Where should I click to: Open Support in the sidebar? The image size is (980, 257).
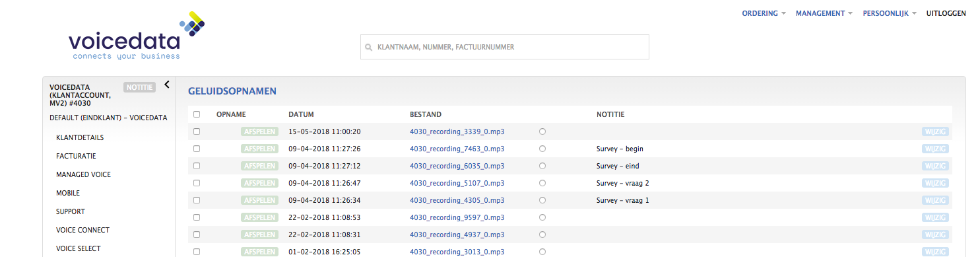[x=71, y=211]
